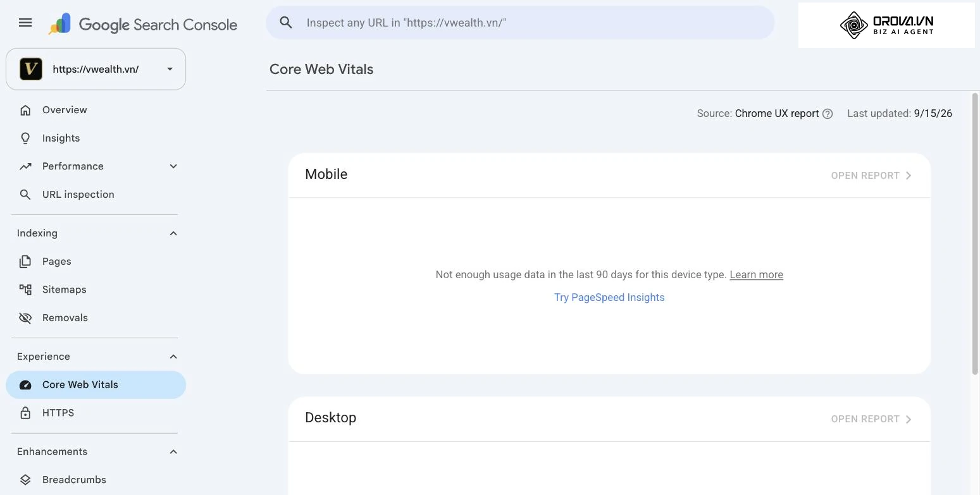Click the Breadcrumbs layers icon
The image size is (980, 495).
click(25, 480)
